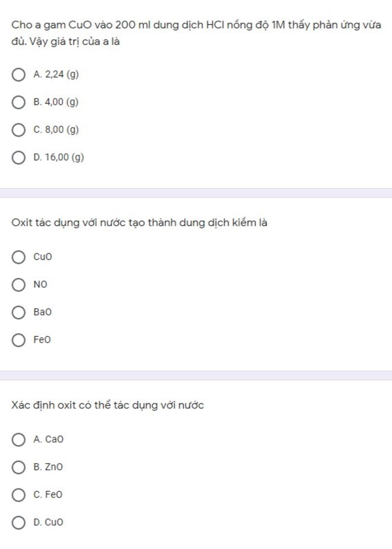Click the 'A. CaO' answer label text
392x549 pixels.
[x=49, y=440]
